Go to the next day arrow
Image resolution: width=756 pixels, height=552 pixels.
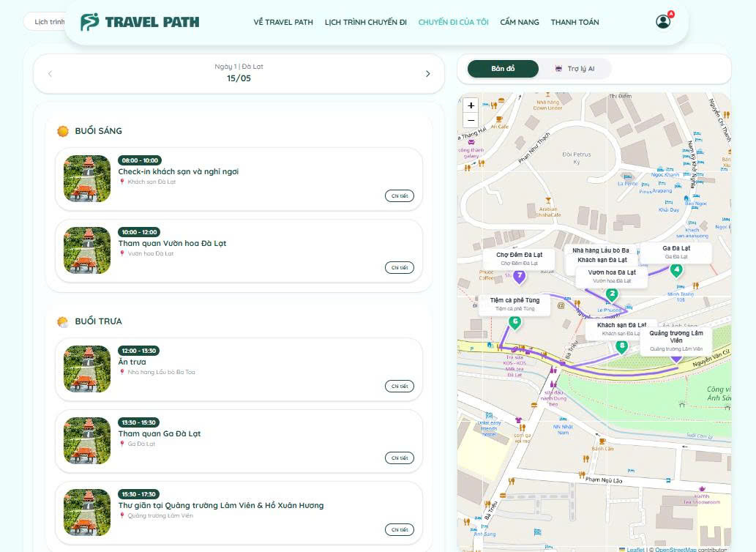coord(428,74)
